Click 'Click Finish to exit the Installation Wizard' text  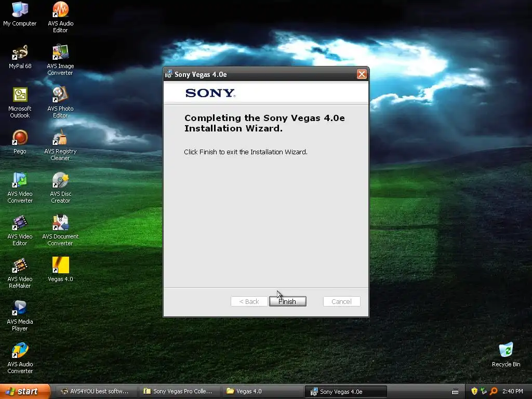tap(246, 152)
